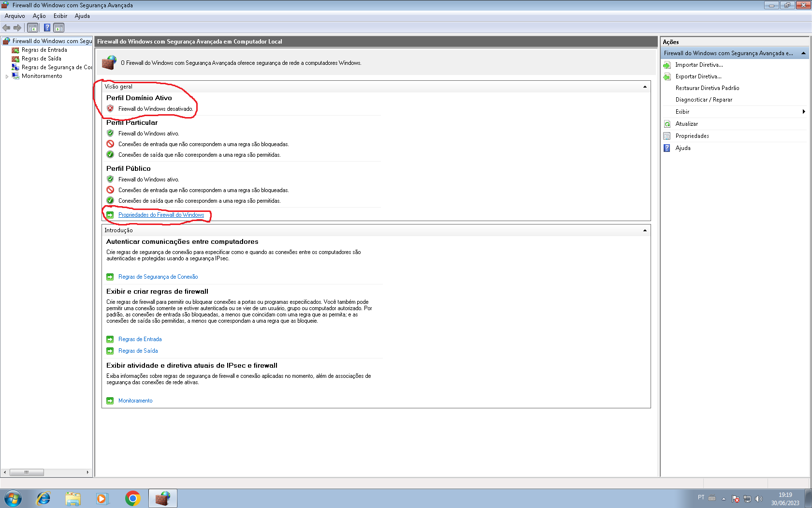Image resolution: width=812 pixels, height=508 pixels.
Task: Open the Regras de Segurança de Conexão link
Action: (158, 277)
